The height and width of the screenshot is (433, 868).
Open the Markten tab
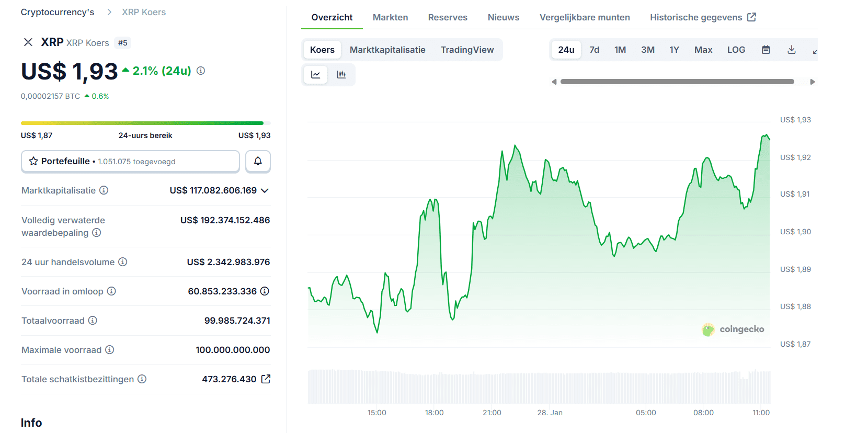[x=390, y=17]
